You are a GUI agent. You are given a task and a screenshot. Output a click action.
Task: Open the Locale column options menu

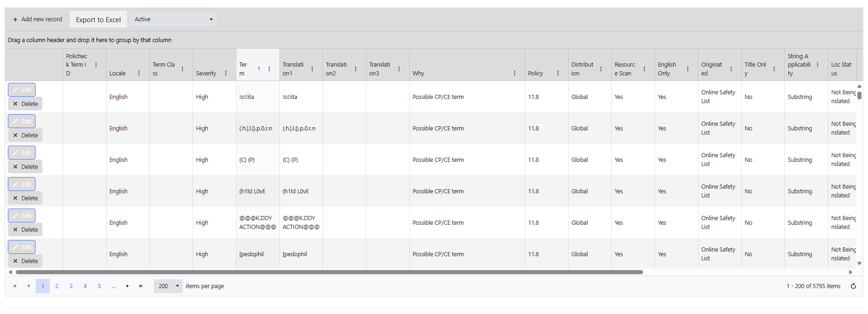pyautogui.click(x=139, y=73)
